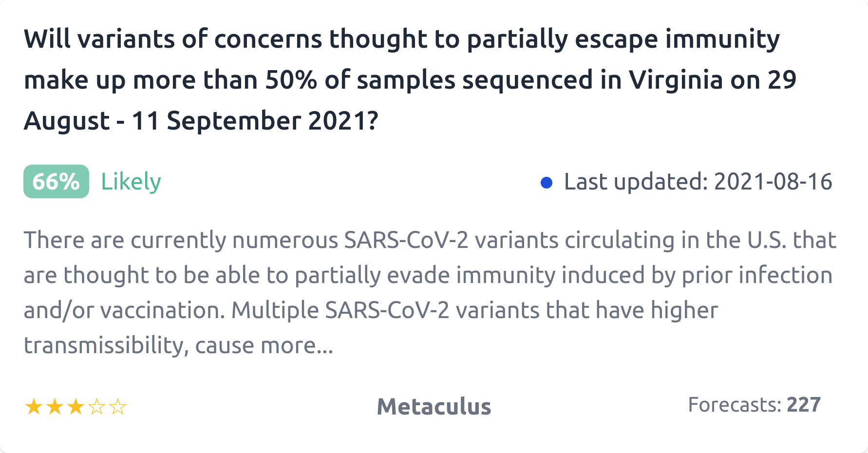Click the third filled rating star
Image resolution: width=868 pixels, height=453 pixels.
75,406
